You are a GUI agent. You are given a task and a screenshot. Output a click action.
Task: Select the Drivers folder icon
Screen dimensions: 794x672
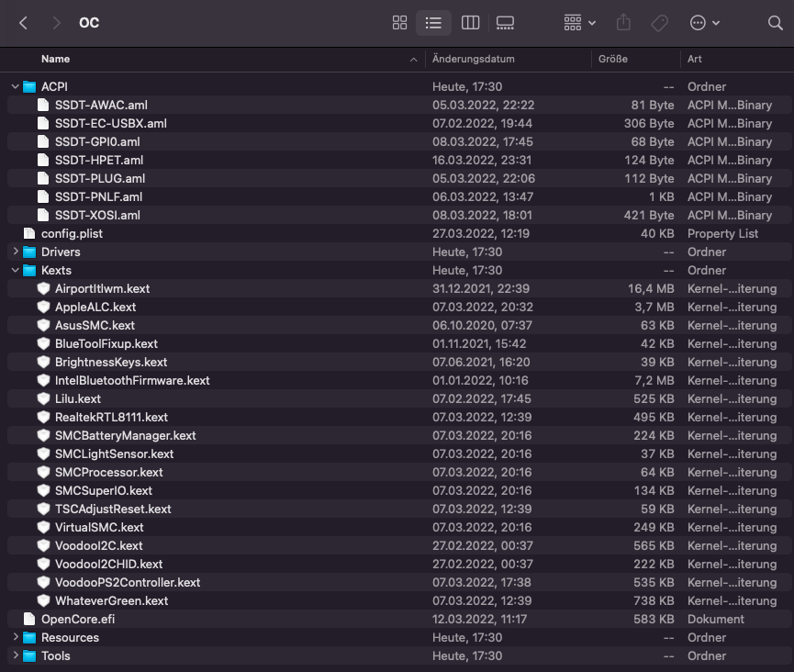pyautogui.click(x=29, y=252)
